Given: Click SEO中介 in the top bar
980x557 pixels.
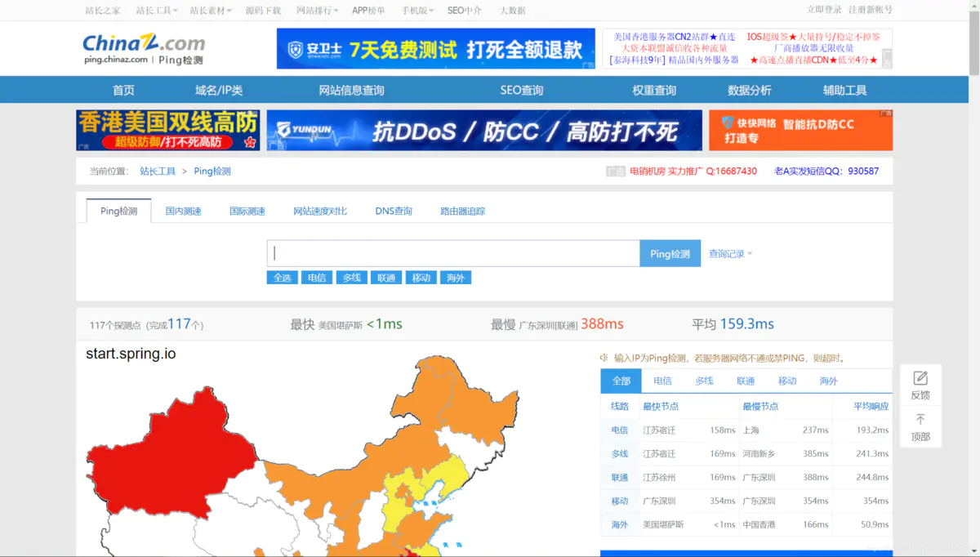Looking at the screenshot, I should (465, 11).
